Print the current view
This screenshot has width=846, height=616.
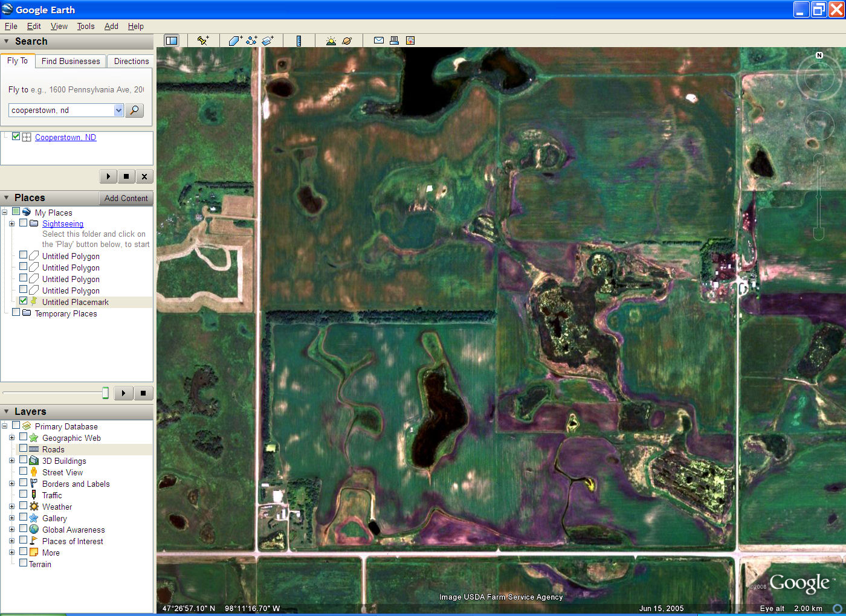pos(394,40)
